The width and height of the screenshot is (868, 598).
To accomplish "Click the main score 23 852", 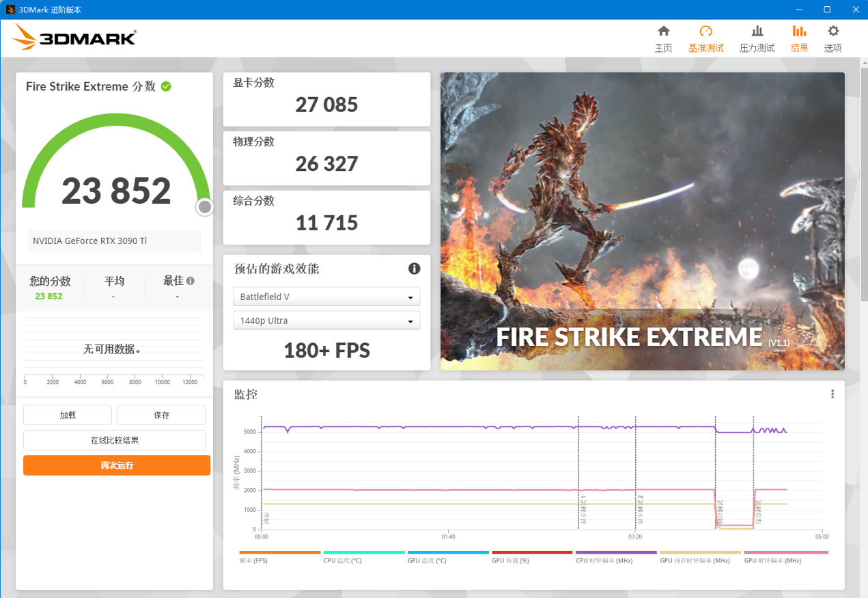I will tap(116, 191).
